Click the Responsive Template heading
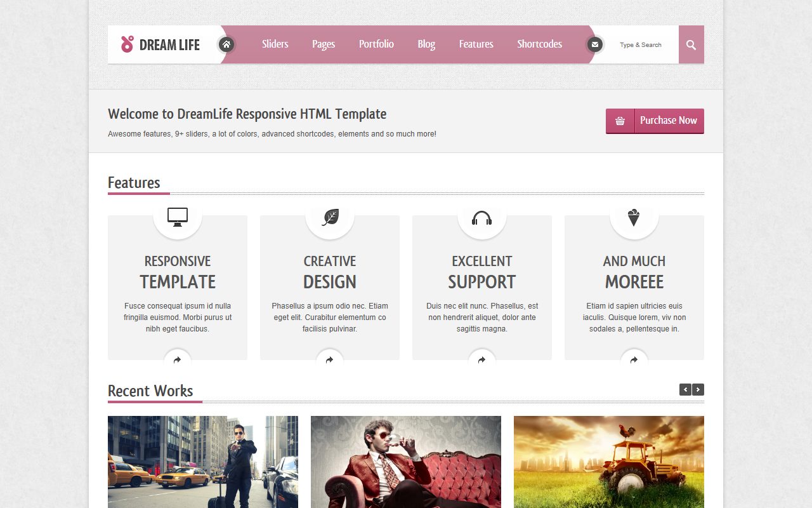Image resolution: width=812 pixels, height=508 pixels. click(178, 272)
